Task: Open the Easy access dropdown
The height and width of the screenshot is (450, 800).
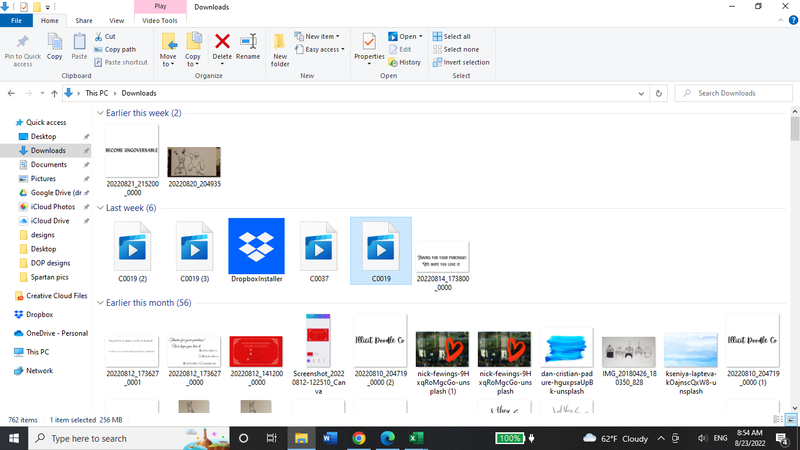Action: click(319, 49)
